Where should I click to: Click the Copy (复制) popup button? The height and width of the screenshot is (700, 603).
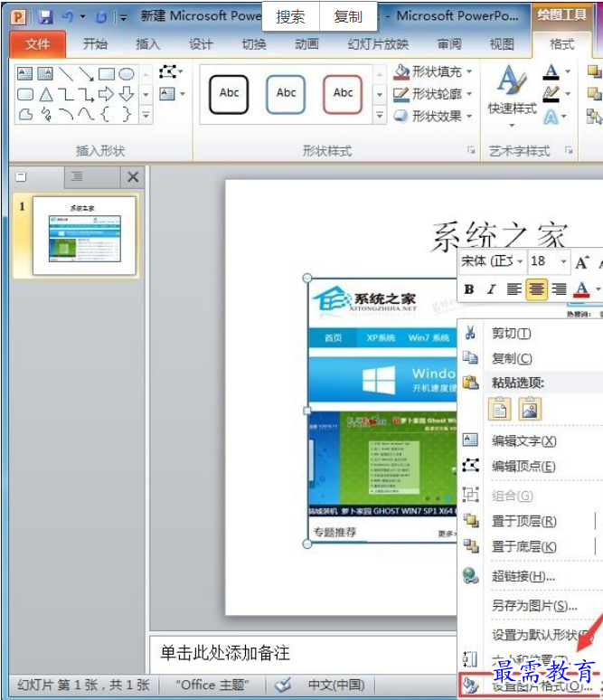[x=348, y=17]
